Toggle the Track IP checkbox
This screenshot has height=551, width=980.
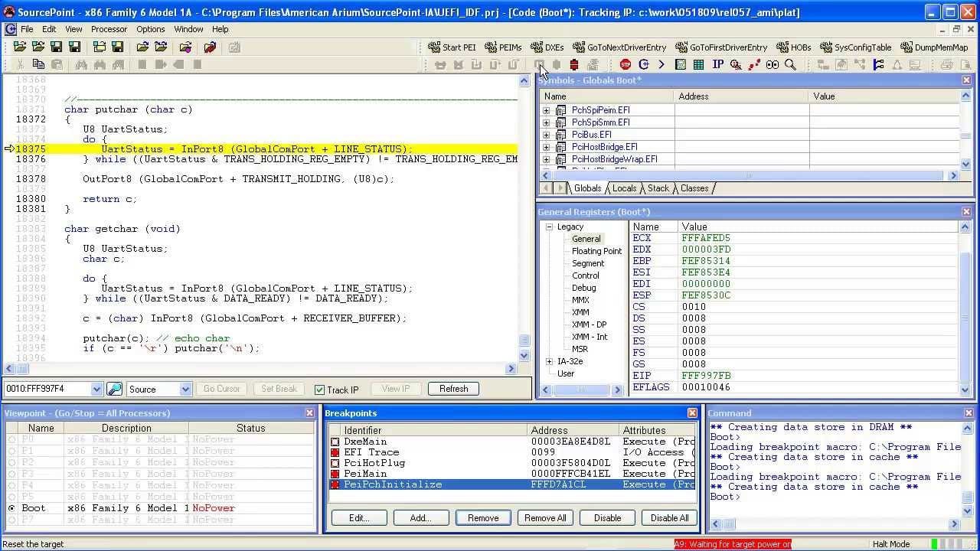pos(320,390)
